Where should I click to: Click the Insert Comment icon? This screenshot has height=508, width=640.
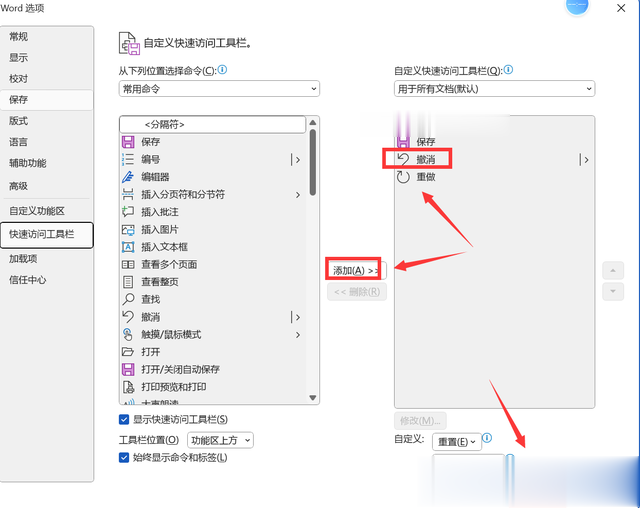(128, 212)
